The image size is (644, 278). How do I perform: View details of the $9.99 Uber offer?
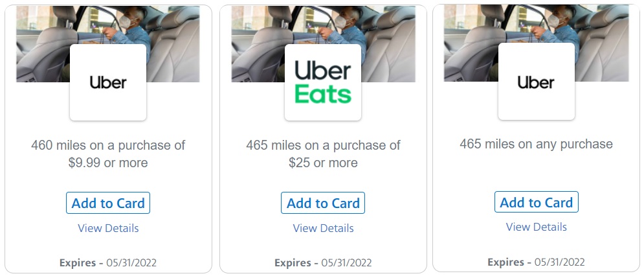click(x=108, y=228)
